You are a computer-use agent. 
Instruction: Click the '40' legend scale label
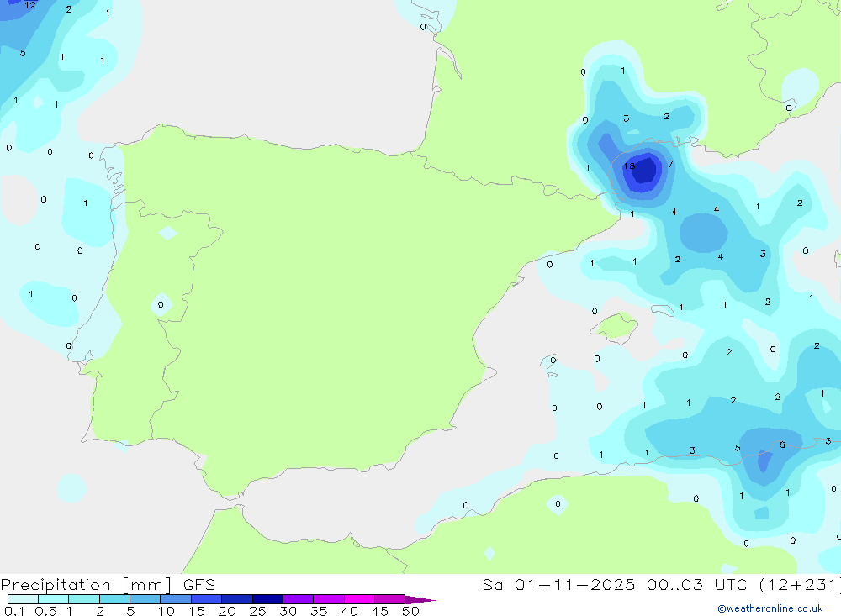[x=350, y=611]
